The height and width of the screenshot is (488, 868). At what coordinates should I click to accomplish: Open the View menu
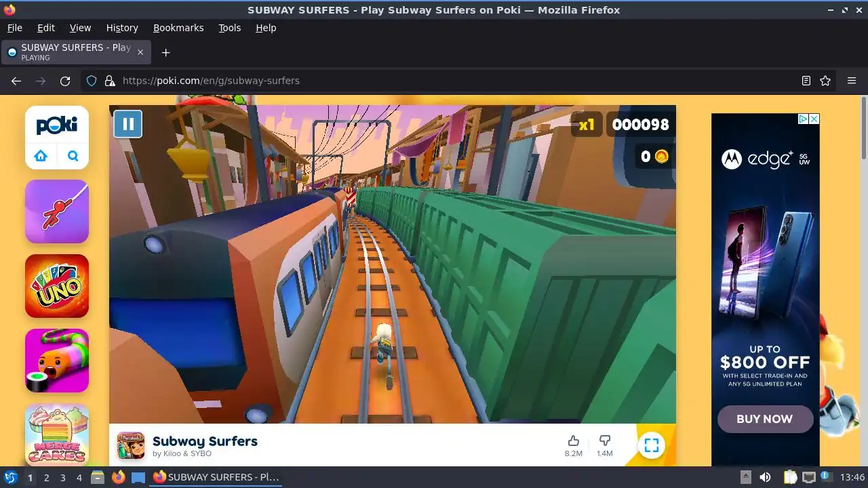80,28
